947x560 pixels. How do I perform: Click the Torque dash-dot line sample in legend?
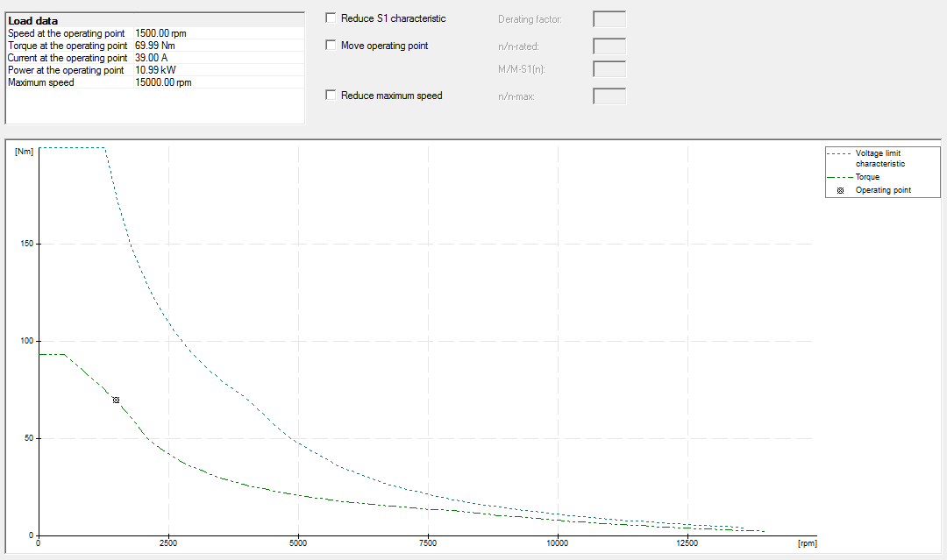[x=840, y=177]
